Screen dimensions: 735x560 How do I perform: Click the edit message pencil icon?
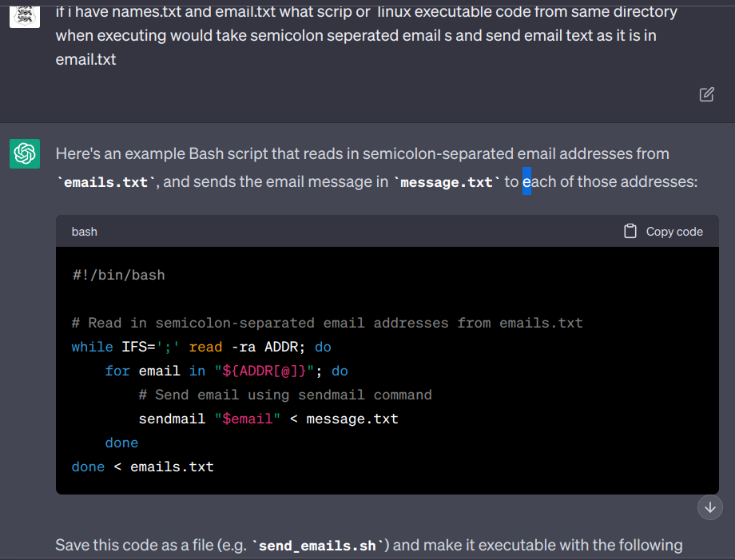(706, 94)
